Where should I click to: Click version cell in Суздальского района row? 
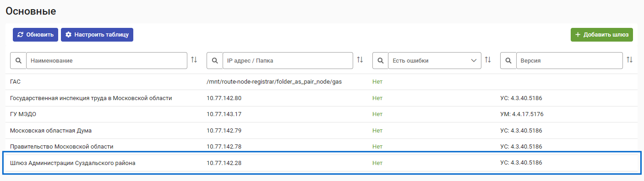[521, 163]
